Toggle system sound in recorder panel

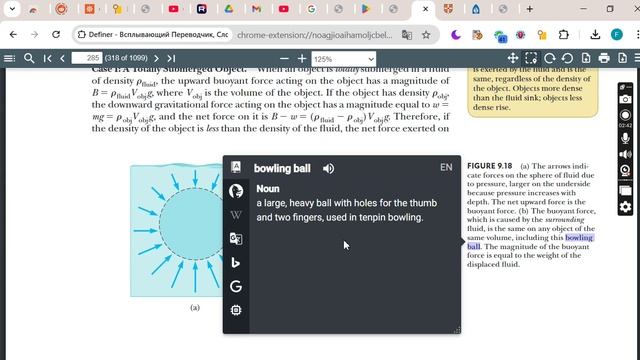625,154
